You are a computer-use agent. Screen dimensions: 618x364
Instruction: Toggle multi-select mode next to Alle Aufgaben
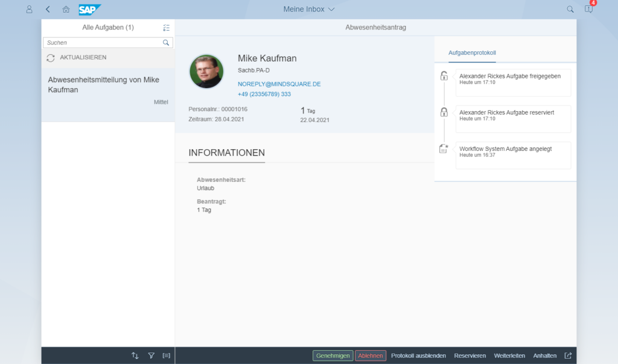tap(166, 27)
